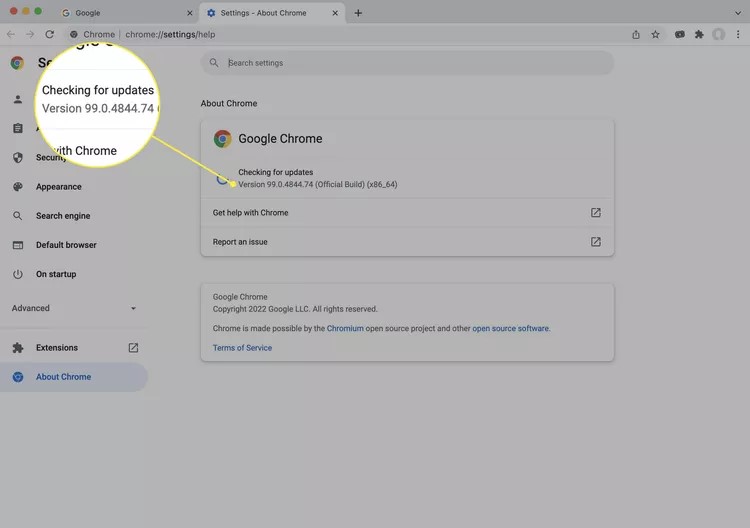Click the Default browser window icon
Screen dimensions: 750x528
[18, 245]
